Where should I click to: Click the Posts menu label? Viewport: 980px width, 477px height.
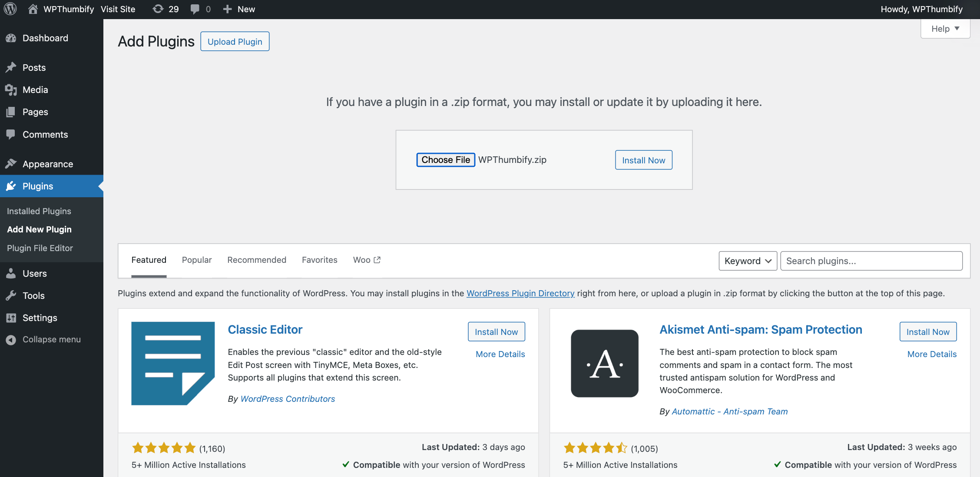34,67
